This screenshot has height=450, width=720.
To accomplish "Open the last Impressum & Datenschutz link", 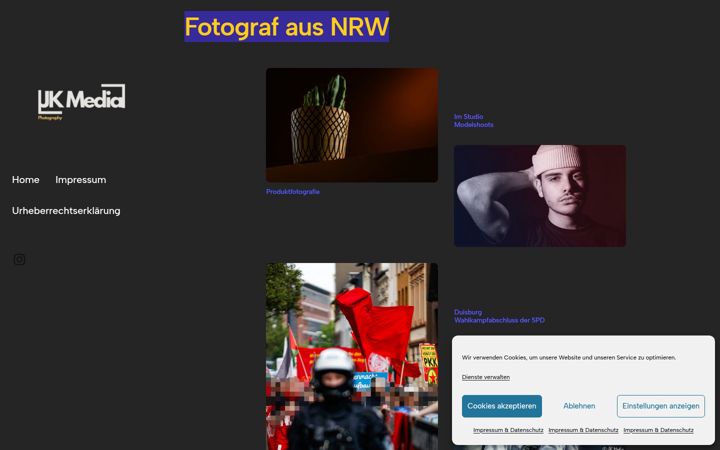I will [x=658, y=430].
